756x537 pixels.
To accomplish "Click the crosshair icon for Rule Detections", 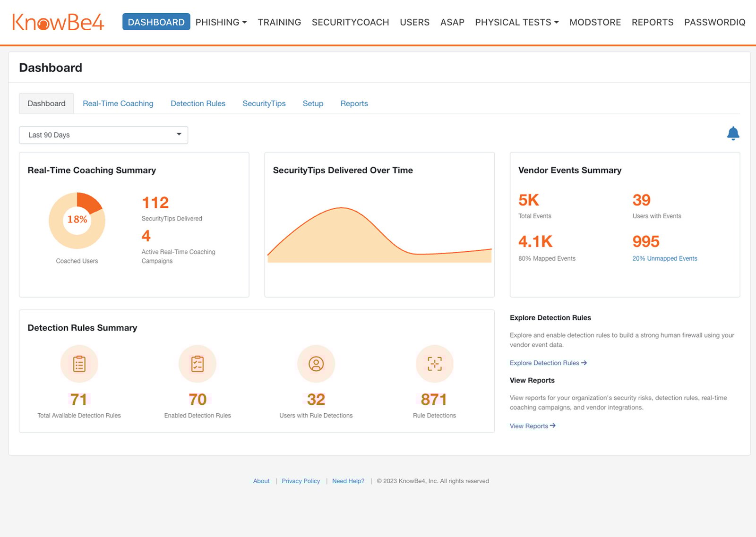I will pyautogui.click(x=434, y=364).
